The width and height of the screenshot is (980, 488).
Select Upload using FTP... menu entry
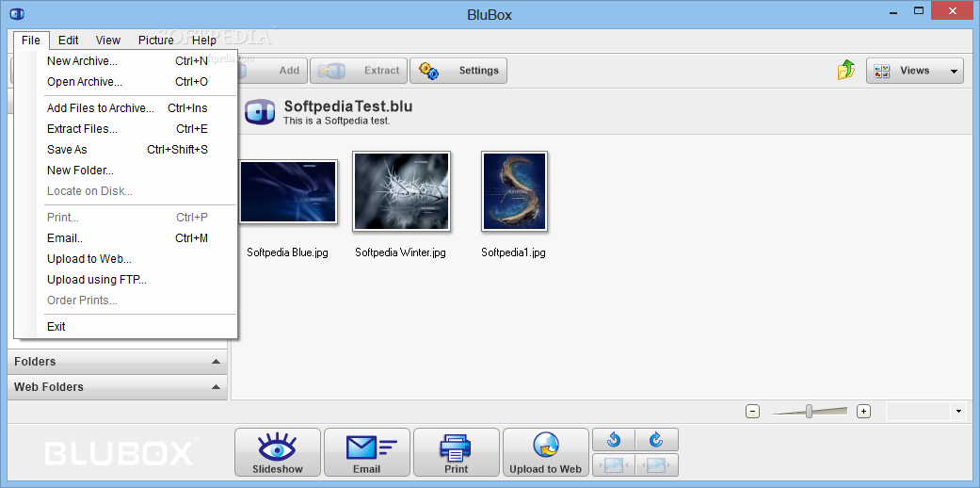pos(127,280)
